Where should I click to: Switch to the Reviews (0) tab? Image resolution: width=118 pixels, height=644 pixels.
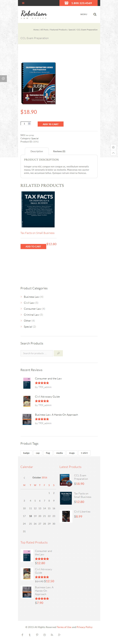[x=59, y=151]
